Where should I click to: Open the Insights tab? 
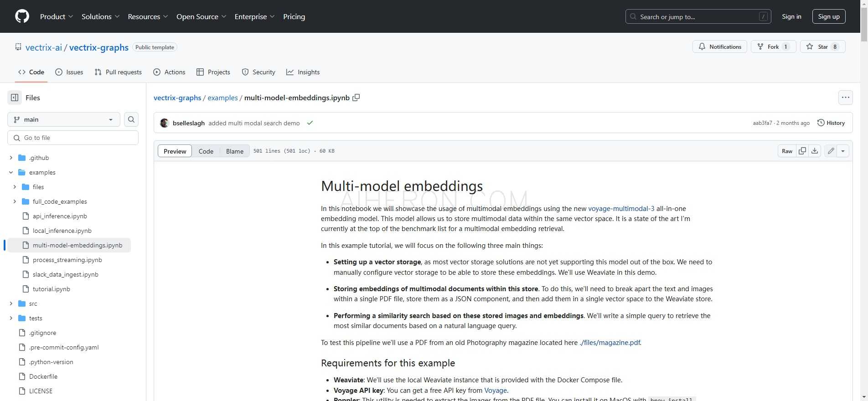[303, 72]
